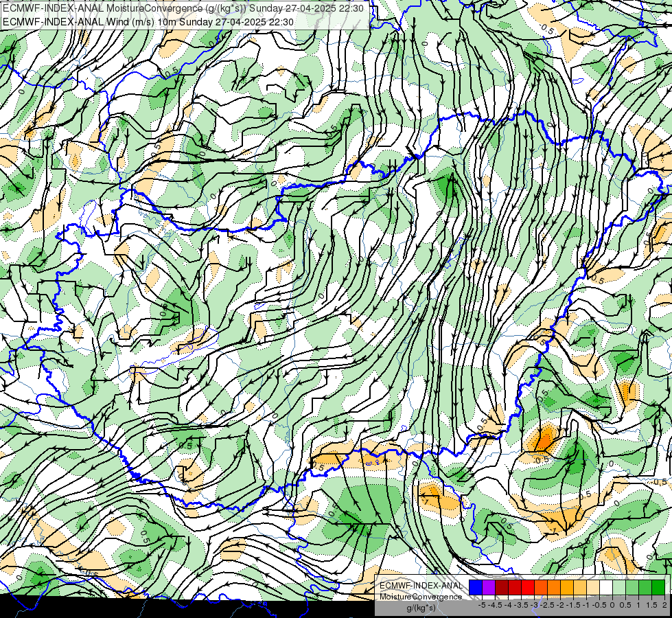Select the white legend swatch
Image resolution: width=672 pixels, height=618 pixels.
tap(606, 587)
